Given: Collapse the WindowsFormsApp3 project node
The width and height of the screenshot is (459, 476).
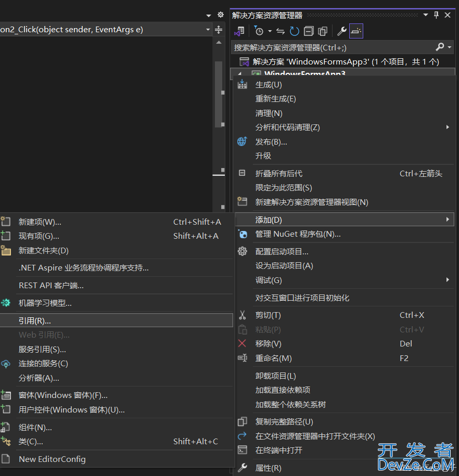Looking at the screenshot, I should pyautogui.click(x=240, y=73).
